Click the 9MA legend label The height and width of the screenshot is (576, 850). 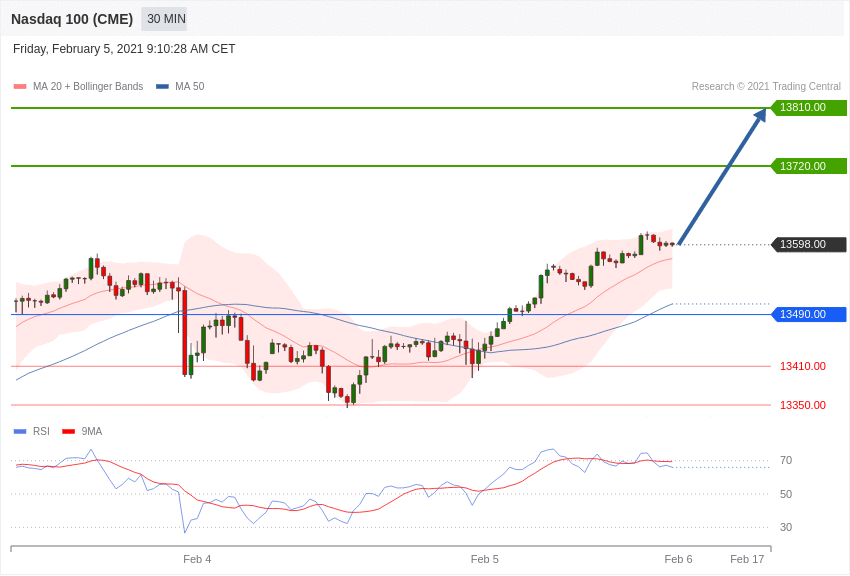(92, 431)
